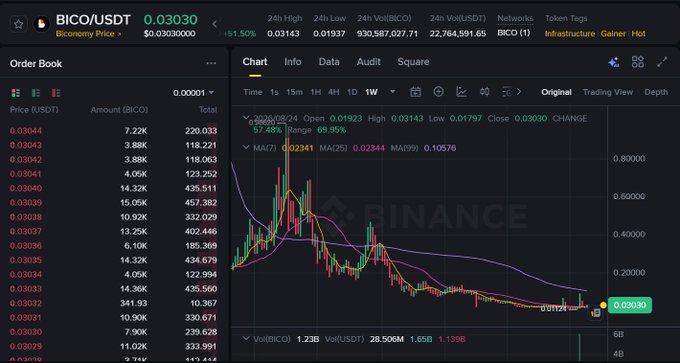Viewport: 680px width, 363px height.
Task: Open more intervals dropdown arrow
Action: 393,92
